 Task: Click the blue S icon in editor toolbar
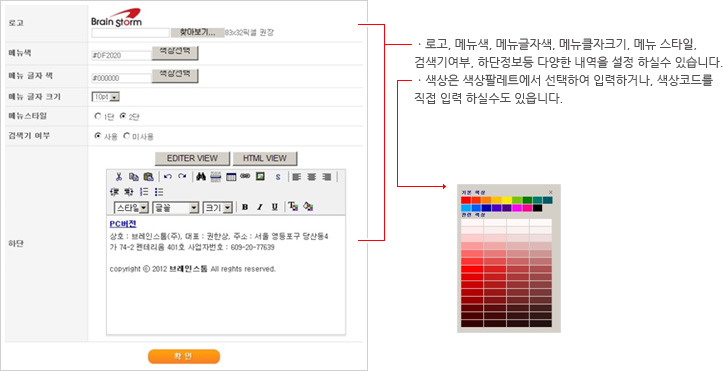(x=278, y=177)
